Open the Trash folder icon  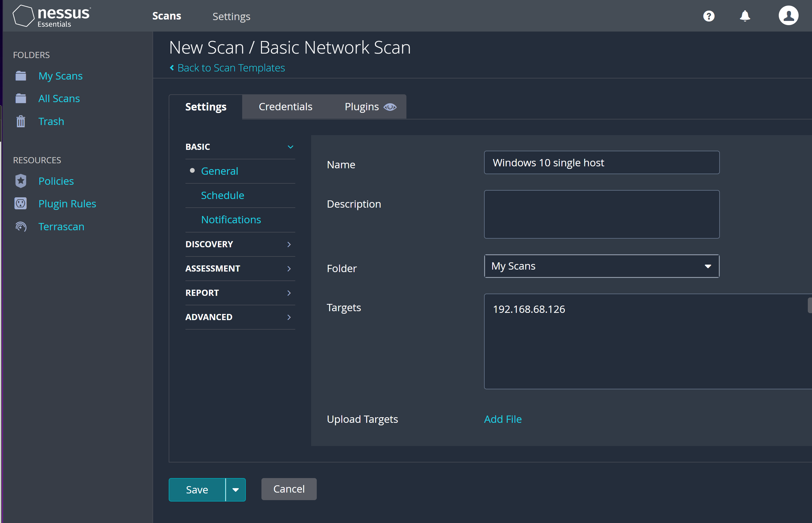(21, 121)
